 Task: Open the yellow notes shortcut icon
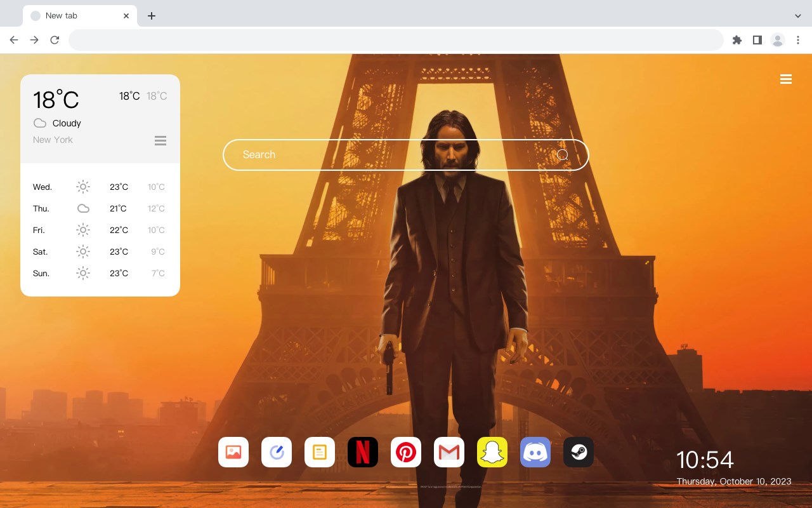(x=320, y=452)
